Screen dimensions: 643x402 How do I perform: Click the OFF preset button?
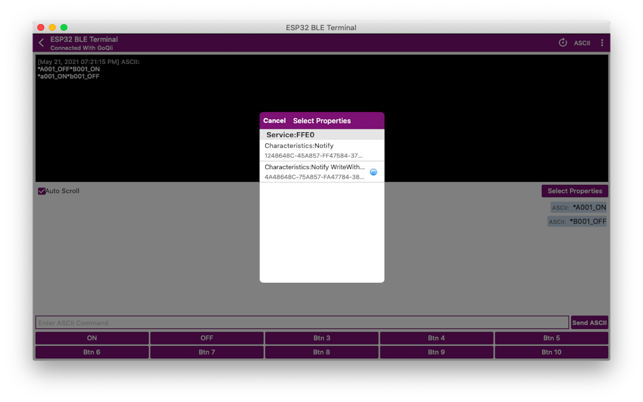pos(207,338)
